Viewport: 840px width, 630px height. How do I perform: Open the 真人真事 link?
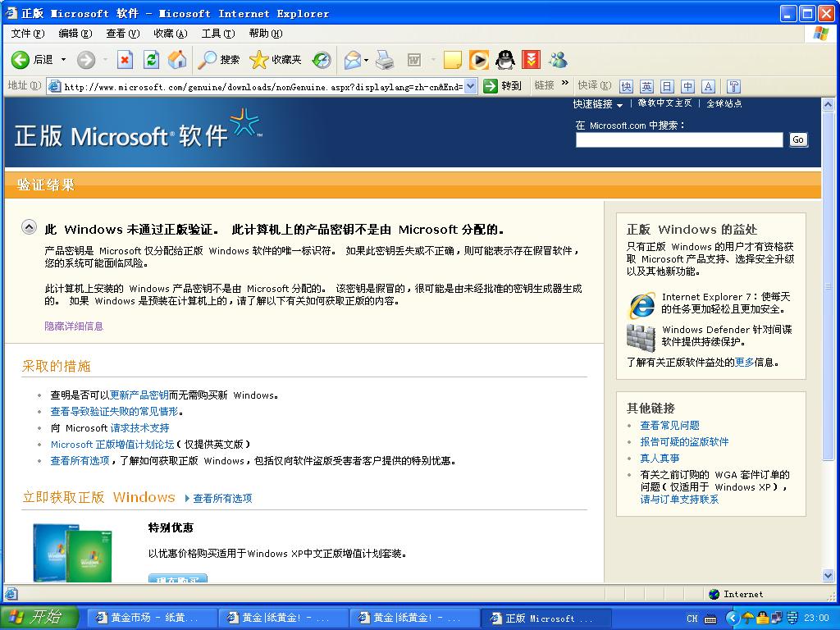[x=660, y=458]
